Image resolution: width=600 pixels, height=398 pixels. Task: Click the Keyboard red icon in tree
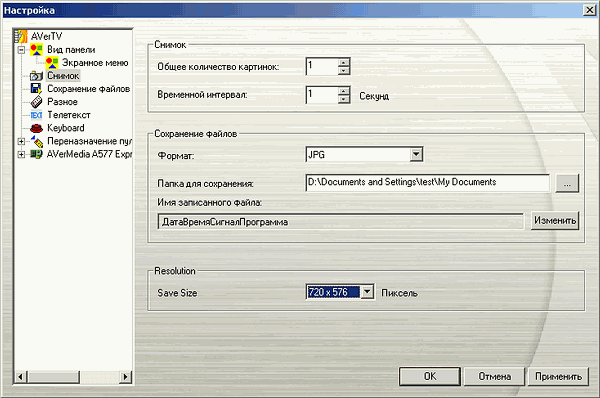coord(36,128)
